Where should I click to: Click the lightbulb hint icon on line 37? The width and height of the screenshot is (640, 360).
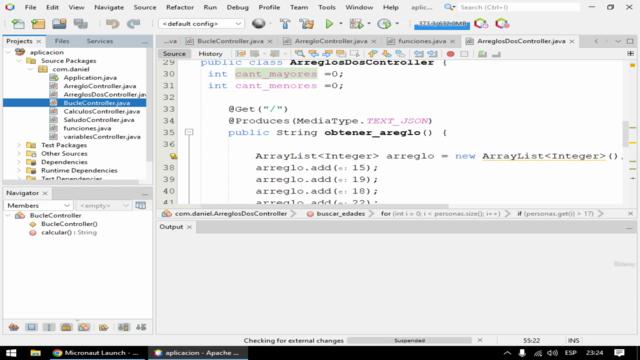[x=173, y=156]
